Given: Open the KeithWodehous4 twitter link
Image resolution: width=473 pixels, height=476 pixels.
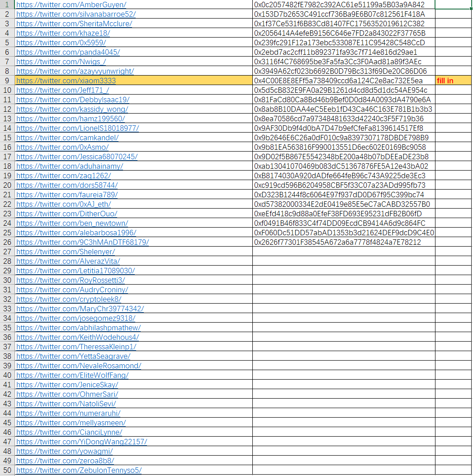Looking at the screenshot, I should (78, 337).
